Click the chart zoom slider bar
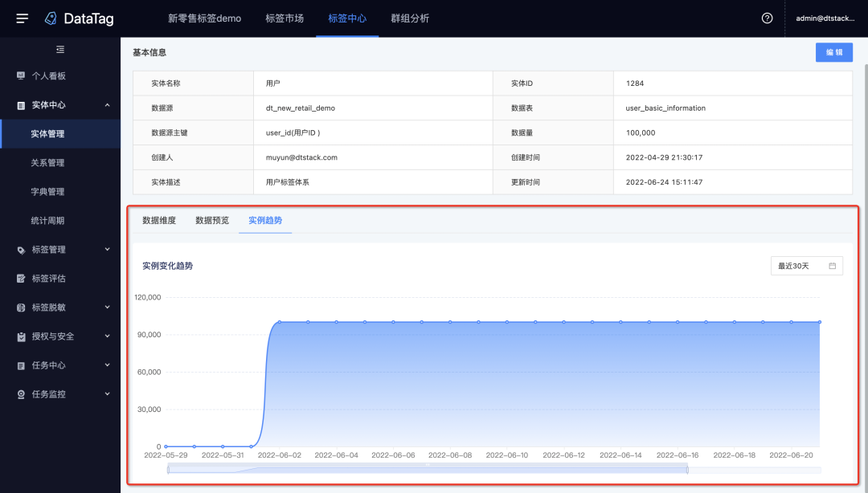 click(x=428, y=470)
